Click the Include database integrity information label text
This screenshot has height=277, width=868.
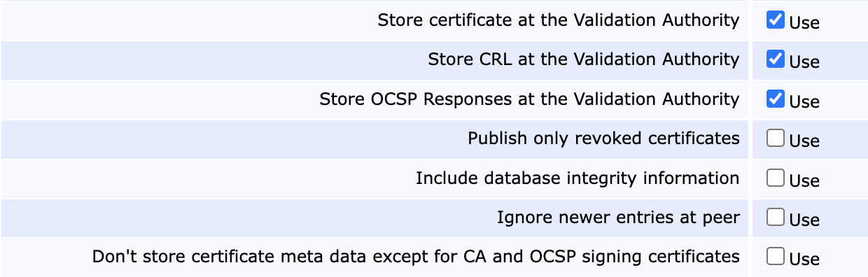(577, 178)
